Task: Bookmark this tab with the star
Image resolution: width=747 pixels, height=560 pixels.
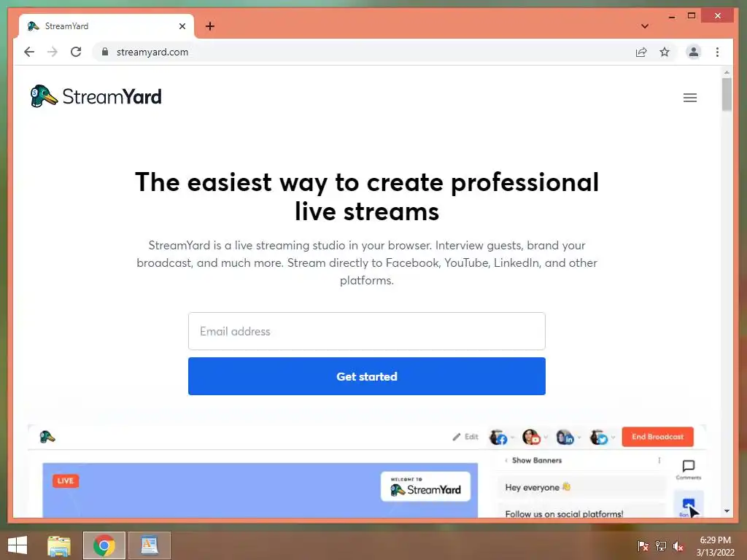Action: coord(665,52)
